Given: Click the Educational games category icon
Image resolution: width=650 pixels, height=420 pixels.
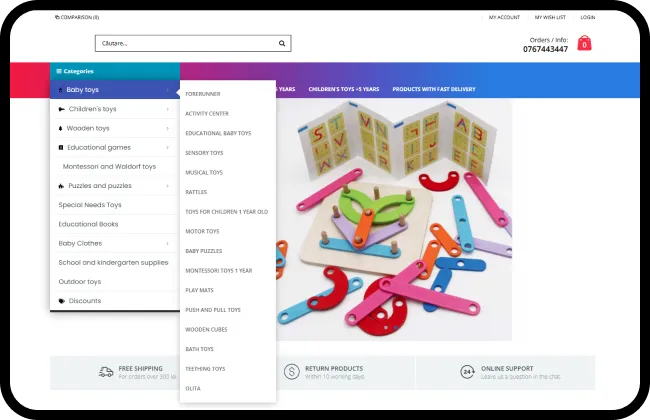Looking at the screenshot, I should pos(61,147).
